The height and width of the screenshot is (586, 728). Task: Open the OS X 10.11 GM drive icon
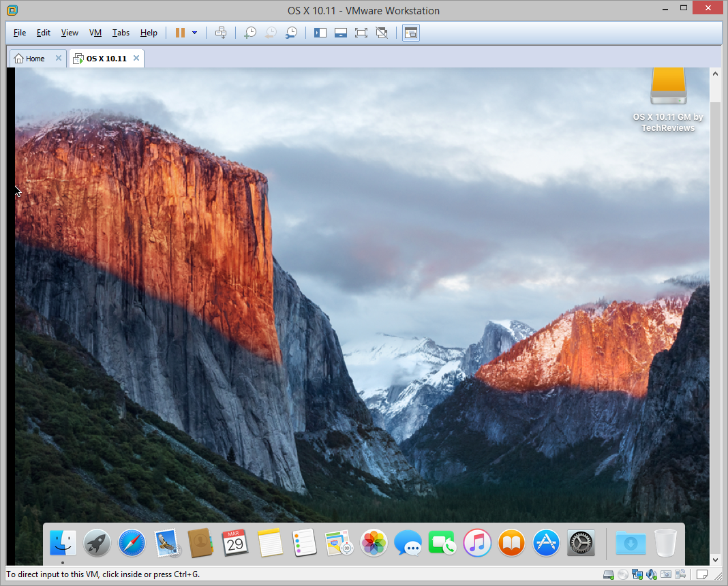tap(668, 87)
